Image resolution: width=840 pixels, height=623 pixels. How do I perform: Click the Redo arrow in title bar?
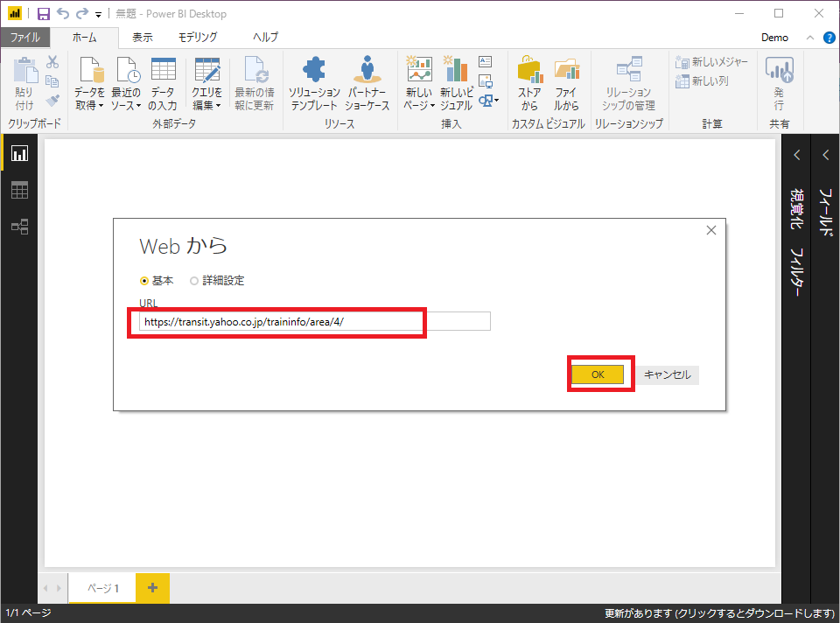(x=82, y=13)
